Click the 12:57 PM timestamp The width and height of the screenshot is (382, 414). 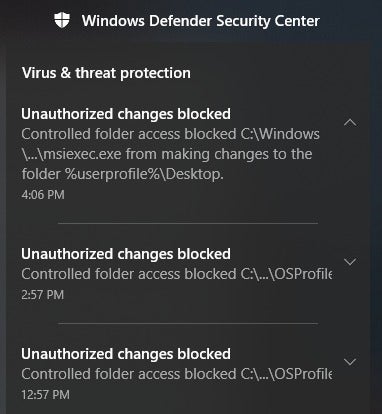point(45,394)
